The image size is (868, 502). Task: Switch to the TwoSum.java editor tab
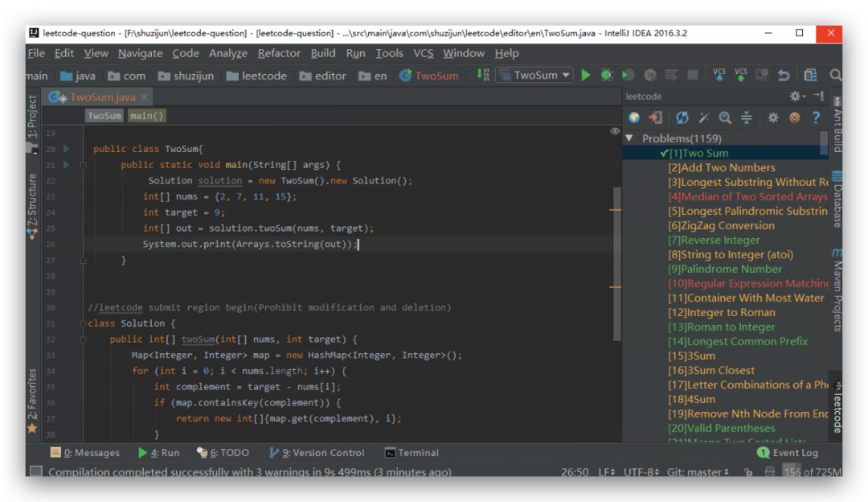click(x=97, y=97)
